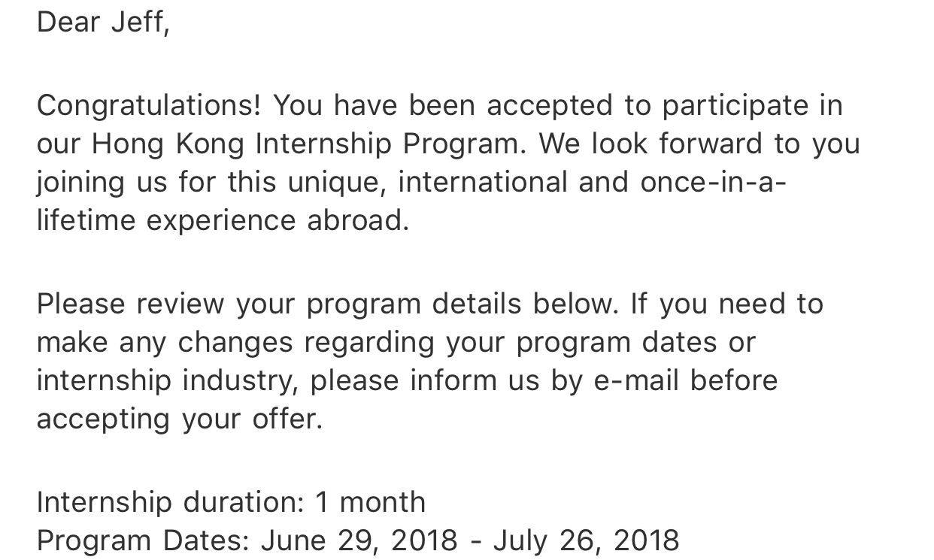Screen dimensions: 934x560
Task: Click the words "program dates or"
Action: tap(635, 343)
